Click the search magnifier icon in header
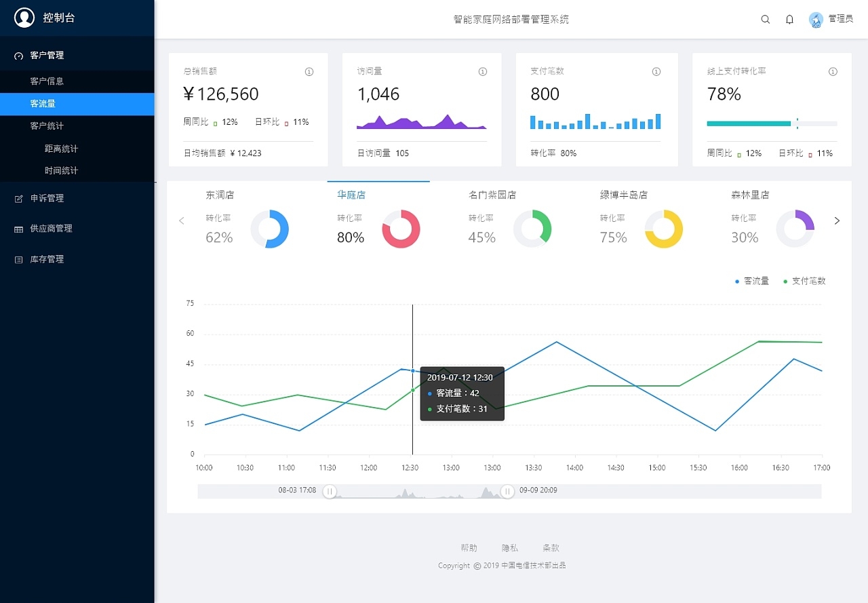Viewport: 868px width, 603px height. tap(766, 20)
